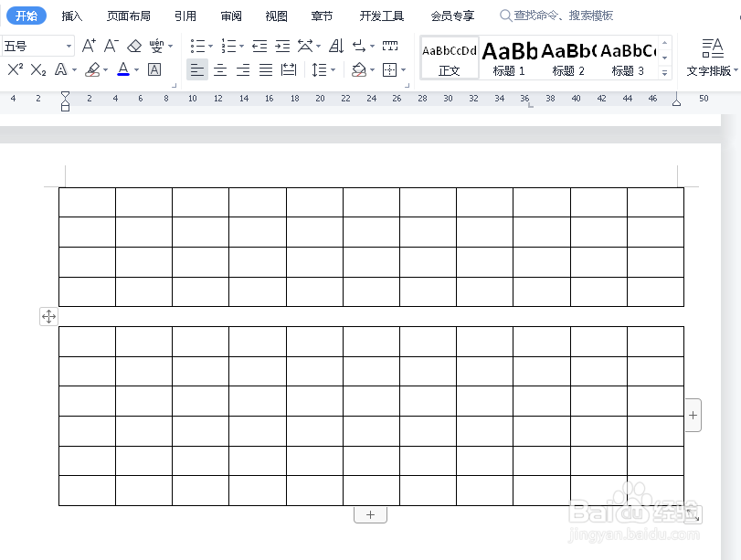Align text to the right

click(243, 70)
